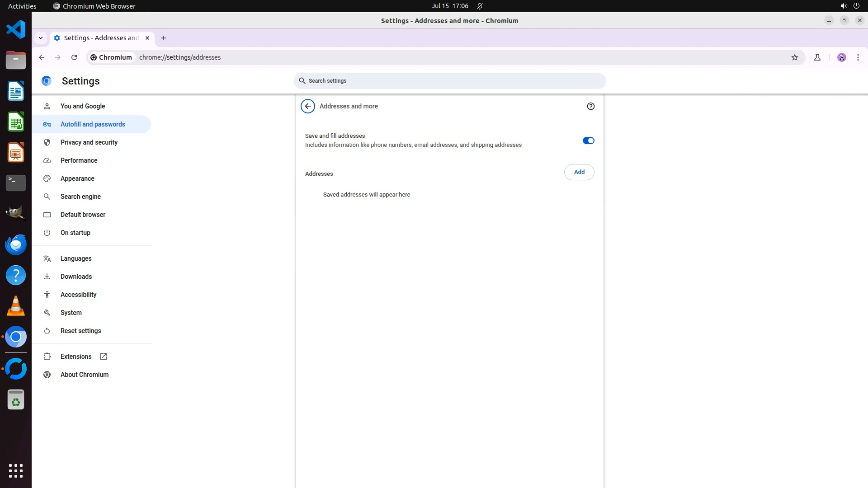Expand the tab search dropdown arrow
The image size is (868, 488).
point(41,38)
